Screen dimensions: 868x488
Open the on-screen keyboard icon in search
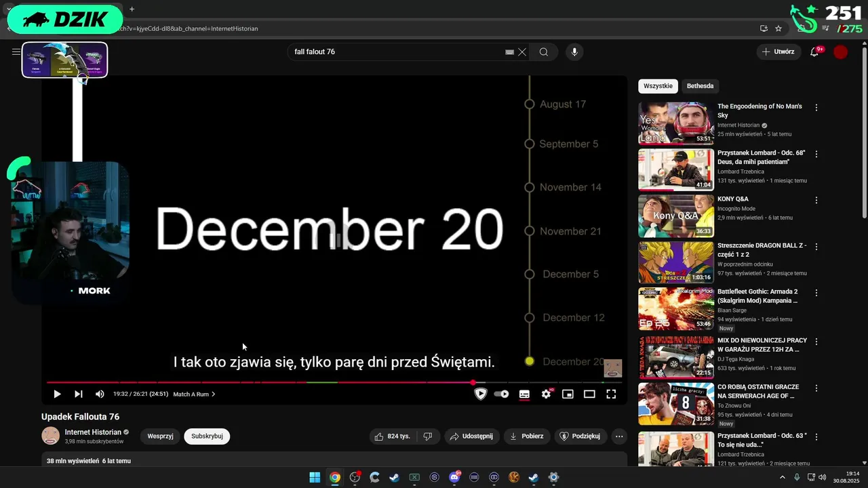tap(509, 52)
